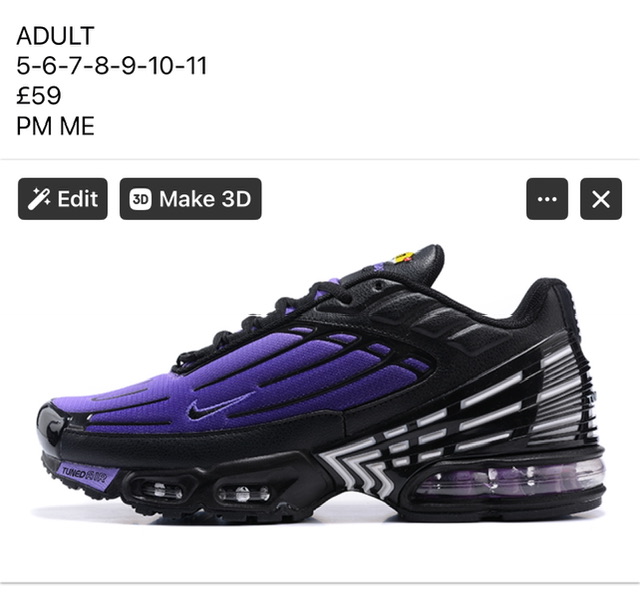The width and height of the screenshot is (640, 603).
Task: Open the three-dots more options menu
Action: (x=547, y=199)
